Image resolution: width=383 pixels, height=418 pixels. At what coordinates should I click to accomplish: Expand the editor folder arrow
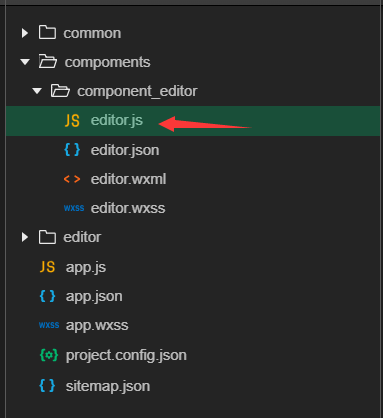pyautogui.click(x=25, y=237)
